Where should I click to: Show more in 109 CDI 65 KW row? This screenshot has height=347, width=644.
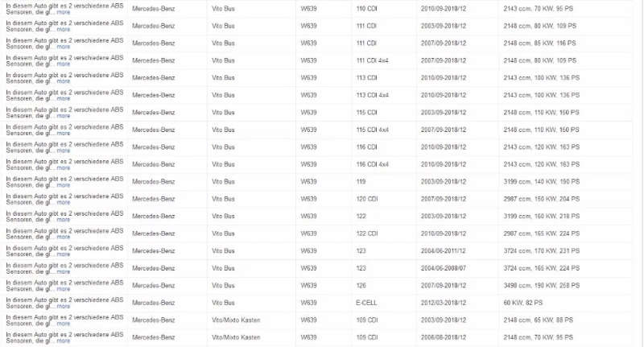pyautogui.click(x=64, y=324)
